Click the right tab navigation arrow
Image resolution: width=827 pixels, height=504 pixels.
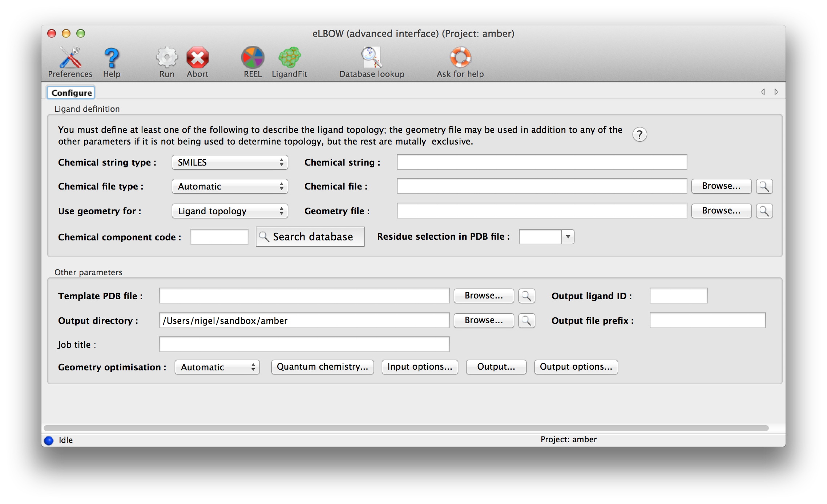pos(776,92)
